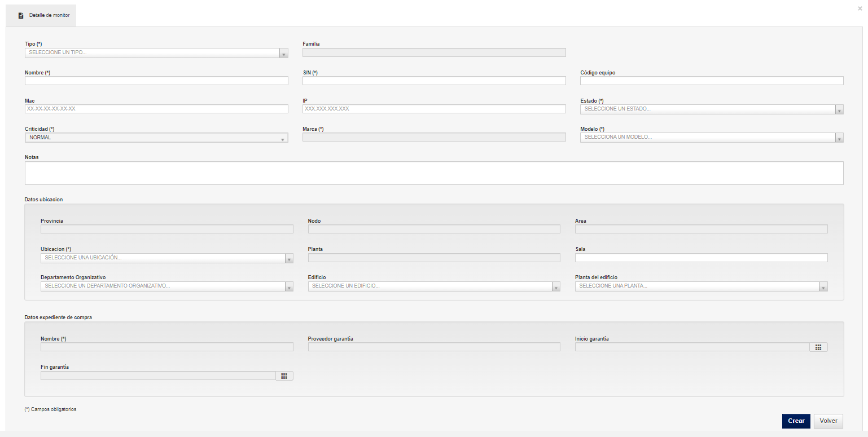This screenshot has height=437, width=868.
Task: Open the Modelo dropdown
Action: 712,138
